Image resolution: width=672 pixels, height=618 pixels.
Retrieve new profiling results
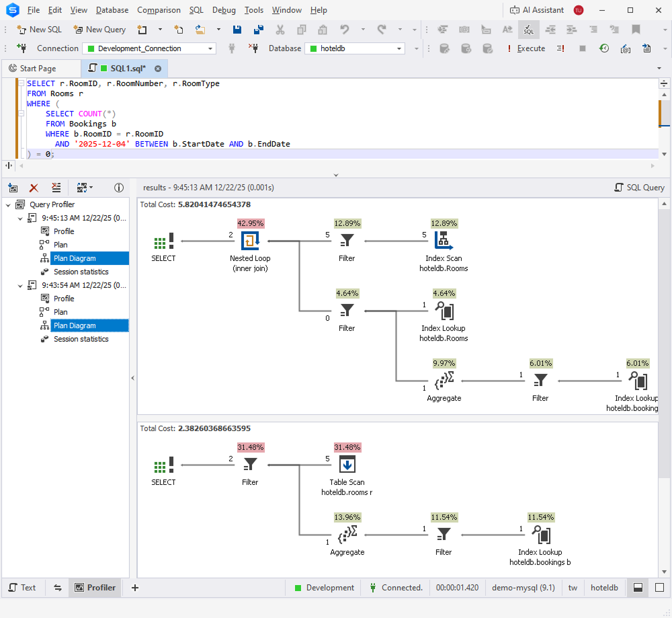pos(13,188)
